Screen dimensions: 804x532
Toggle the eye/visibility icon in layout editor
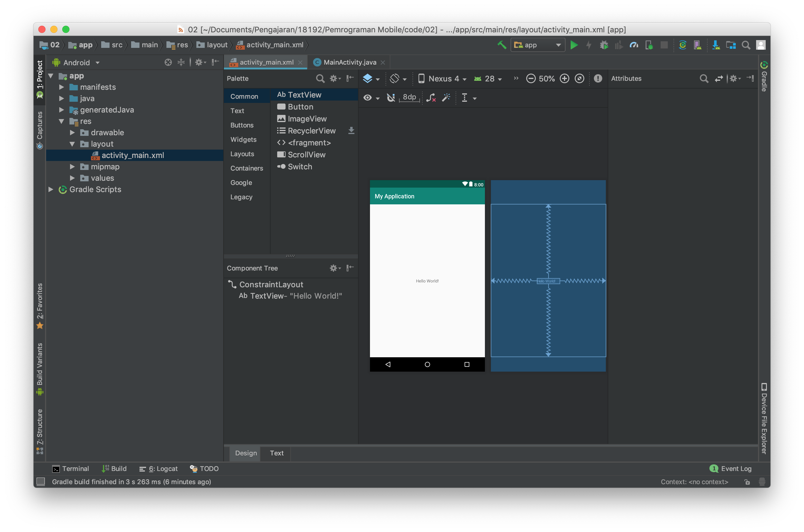pyautogui.click(x=369, y=97)
